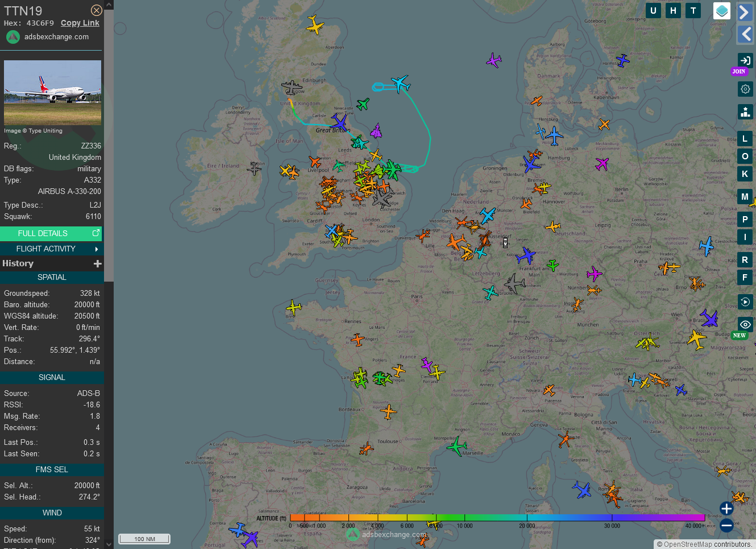The height and width of the screenshot is (549, 756).
Task: Select the large green aircraft near Marseille
Action: point(456,447)
